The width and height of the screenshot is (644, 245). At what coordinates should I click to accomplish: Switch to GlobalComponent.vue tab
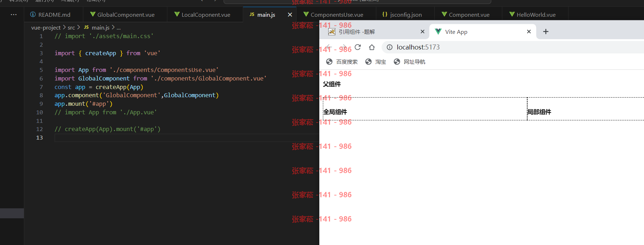point(125,15)
